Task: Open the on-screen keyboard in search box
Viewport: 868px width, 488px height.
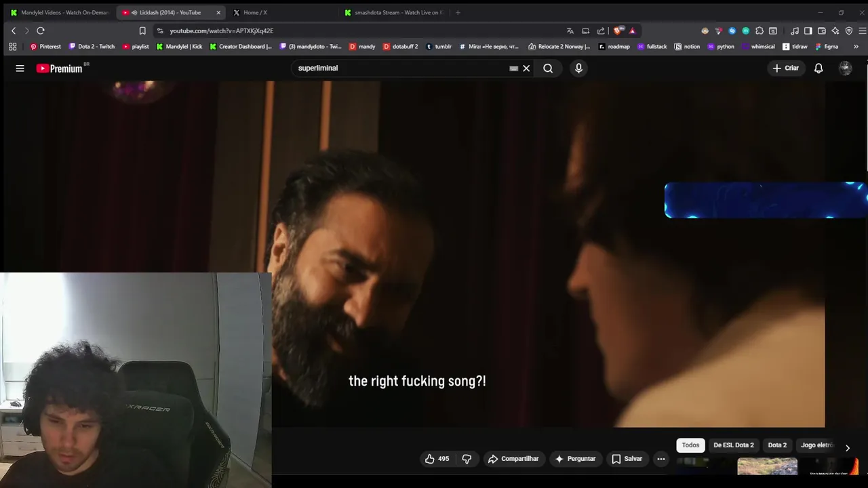Action: point(514,68)
